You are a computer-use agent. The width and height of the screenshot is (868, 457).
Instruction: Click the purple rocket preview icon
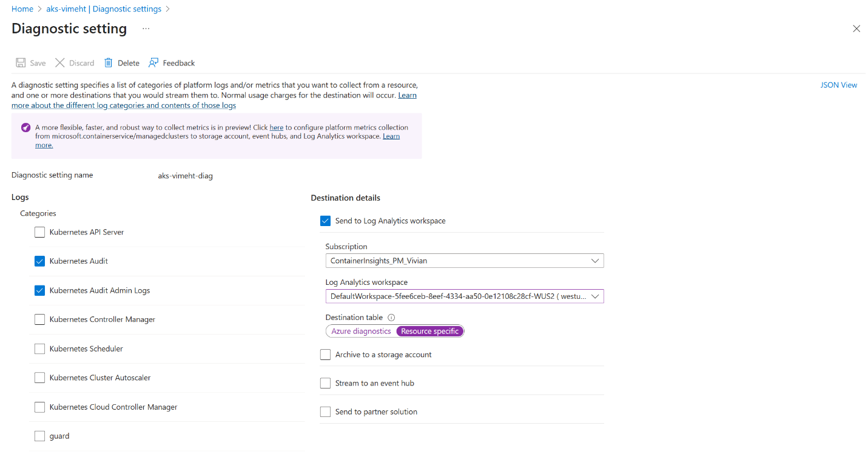pos(25,128)
